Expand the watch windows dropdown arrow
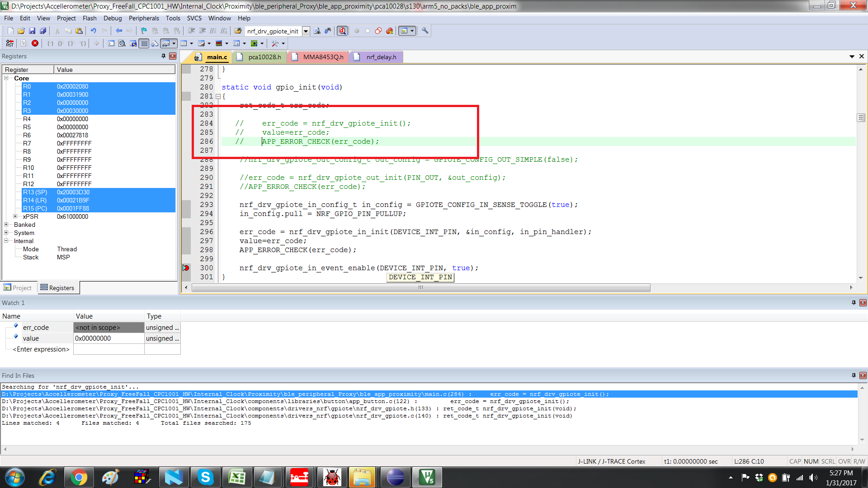Viewport: 868px width, 488px height. point(174,43)
